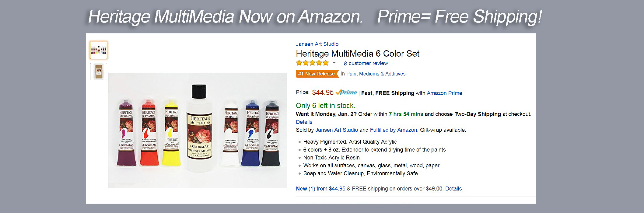Viewport: 644px width, 213px height.
Task: Open the Fulfilled by Amazon link
Action: point(393,130)
